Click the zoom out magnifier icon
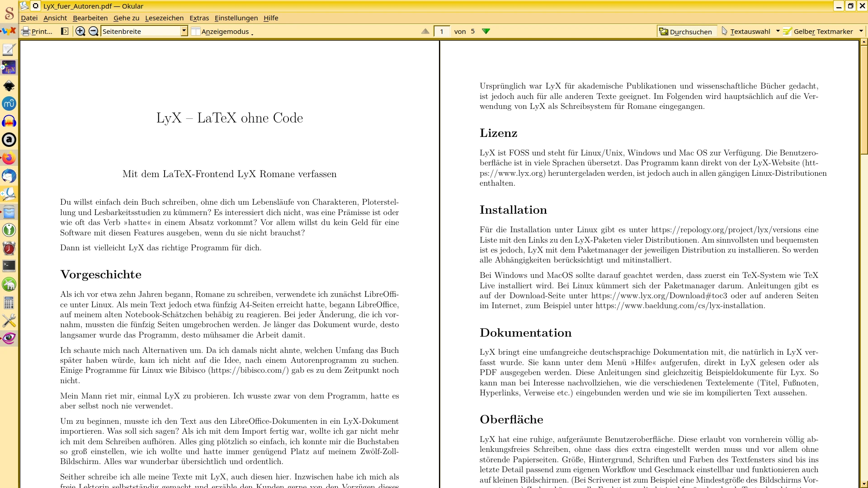The height and width of the screenshot is (488, 868). click(94, 31)
